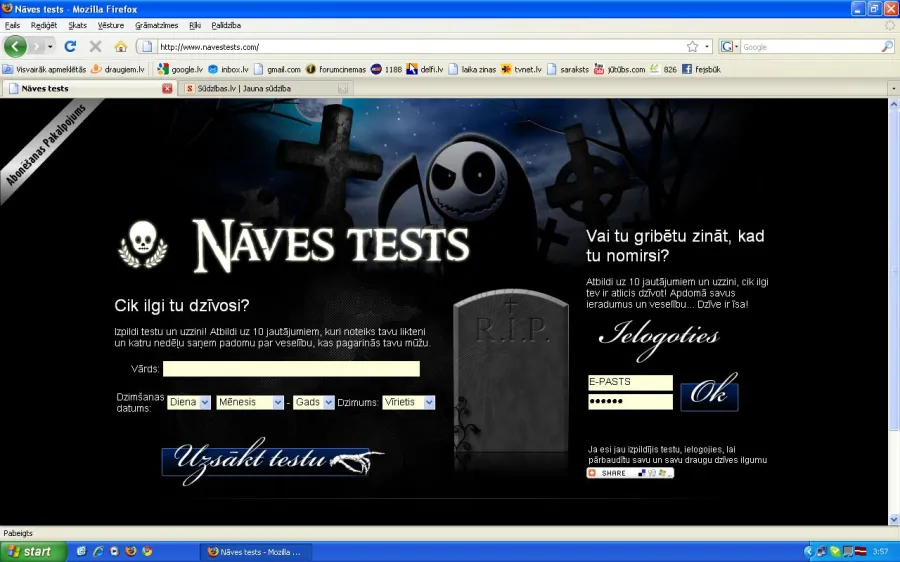The image size is (900, 562).
Task: Bookmark this page with the star icon
Action: [693, 46]
